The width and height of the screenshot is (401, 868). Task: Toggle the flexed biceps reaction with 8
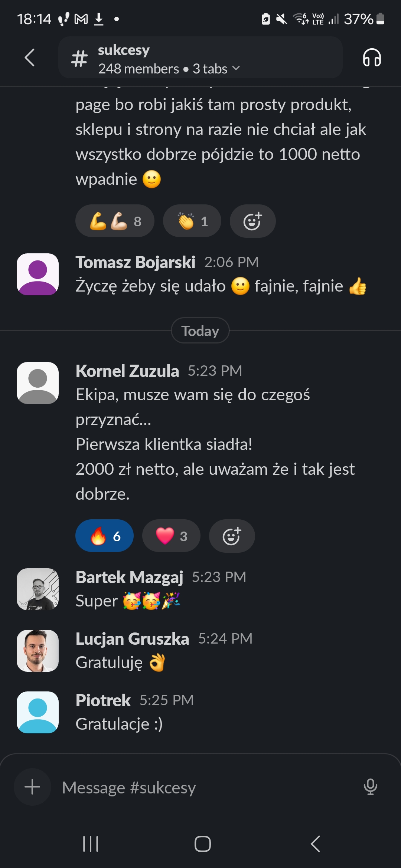point(115,221)
